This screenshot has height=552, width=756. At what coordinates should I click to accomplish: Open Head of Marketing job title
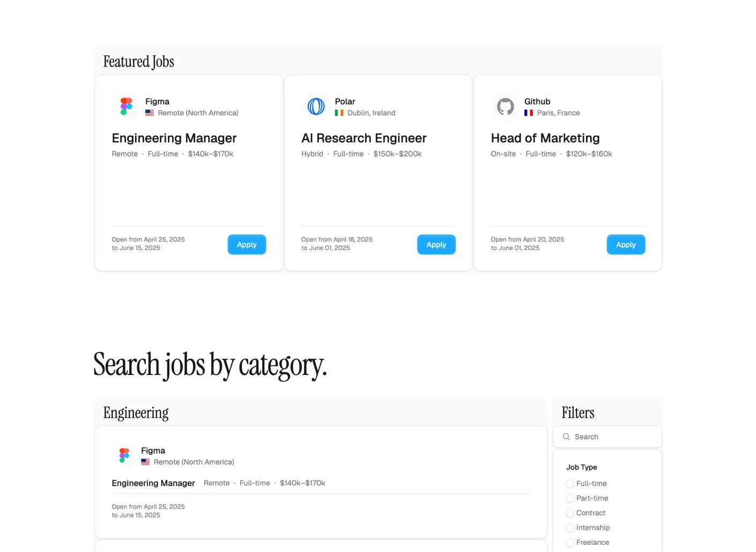coord(545,138)
